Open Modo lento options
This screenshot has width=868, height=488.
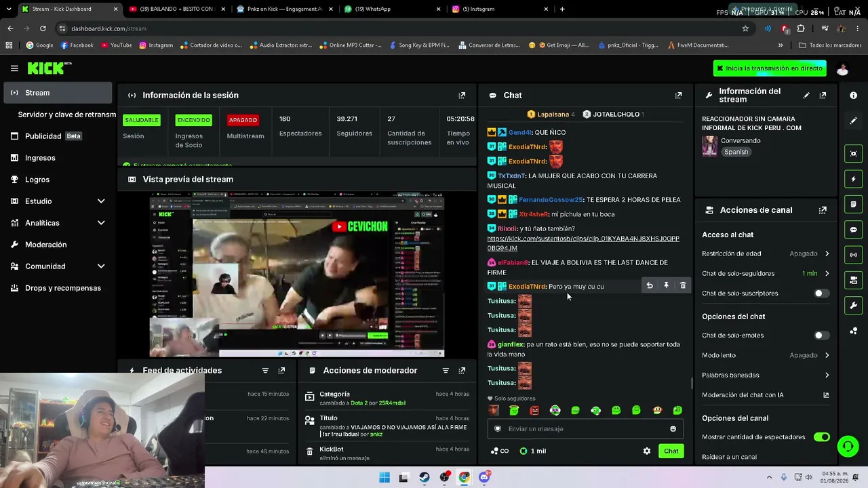pyautogui.click(x=766, y=355)
